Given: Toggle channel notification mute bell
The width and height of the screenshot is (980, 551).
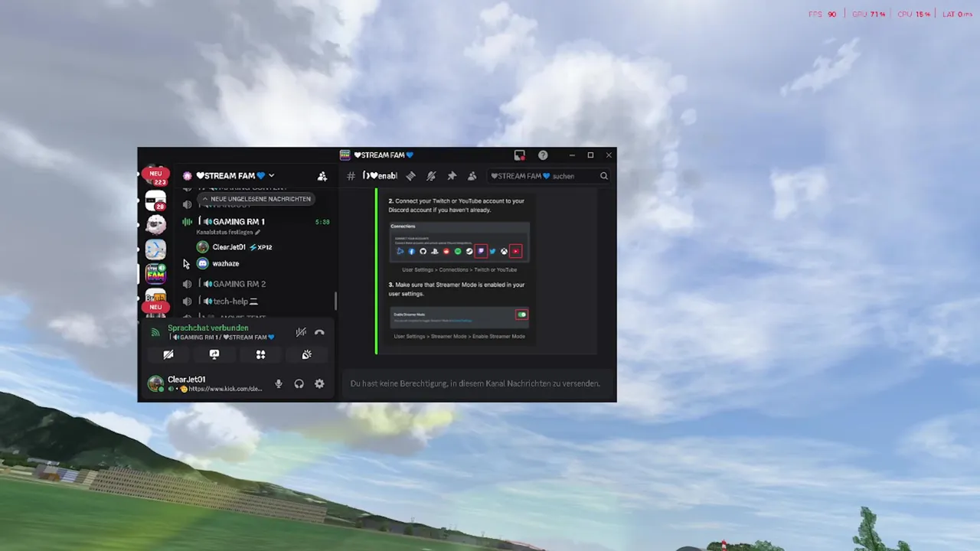Looking at the screenshot, I should coord(431,176).
